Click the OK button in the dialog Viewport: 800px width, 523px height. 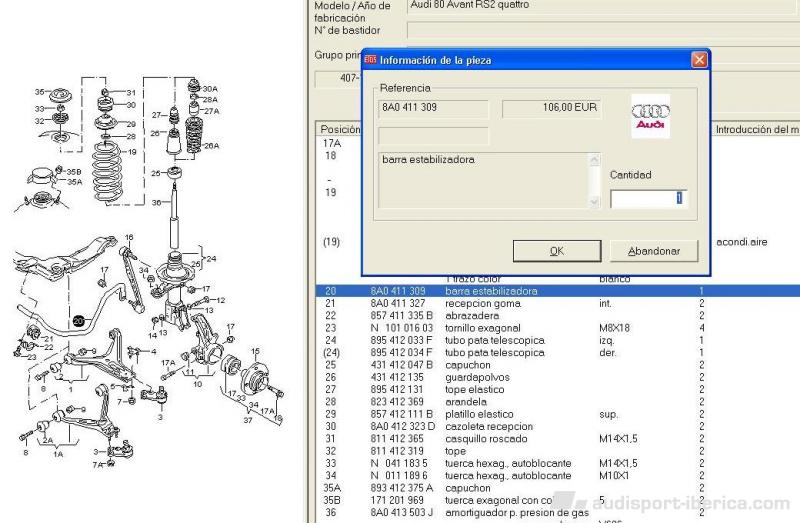[x=557, y=251]
